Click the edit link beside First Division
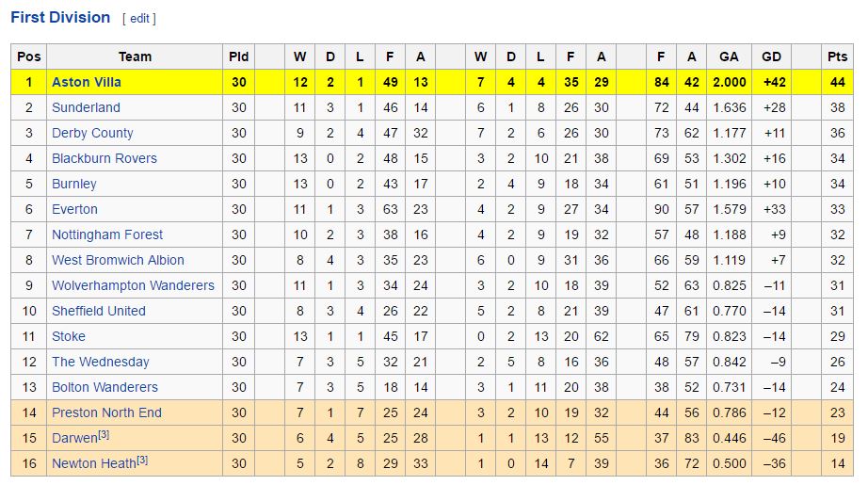This screenshot has height=485, width=868. coord(138,19)
